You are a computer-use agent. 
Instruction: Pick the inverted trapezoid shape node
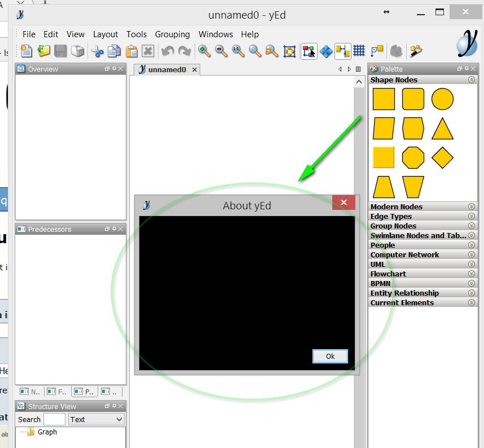[413, 187]
